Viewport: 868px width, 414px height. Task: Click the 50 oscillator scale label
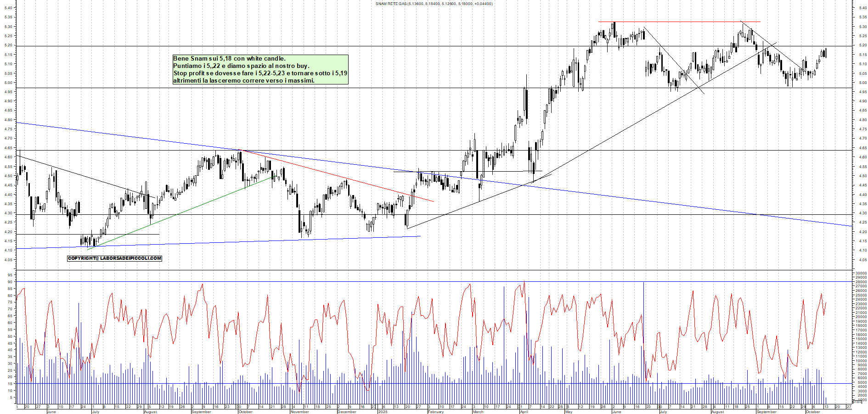click(x=10, y=336)
